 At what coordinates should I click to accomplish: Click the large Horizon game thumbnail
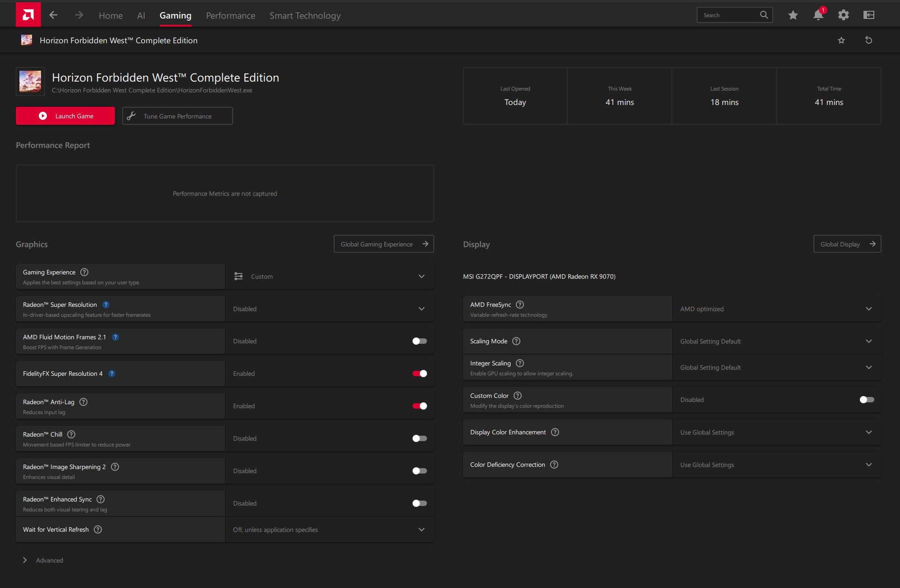click(30, 82)
